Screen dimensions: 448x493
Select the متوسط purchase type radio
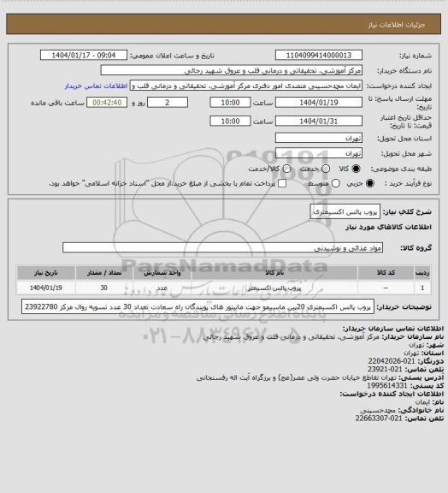(336, 183)
